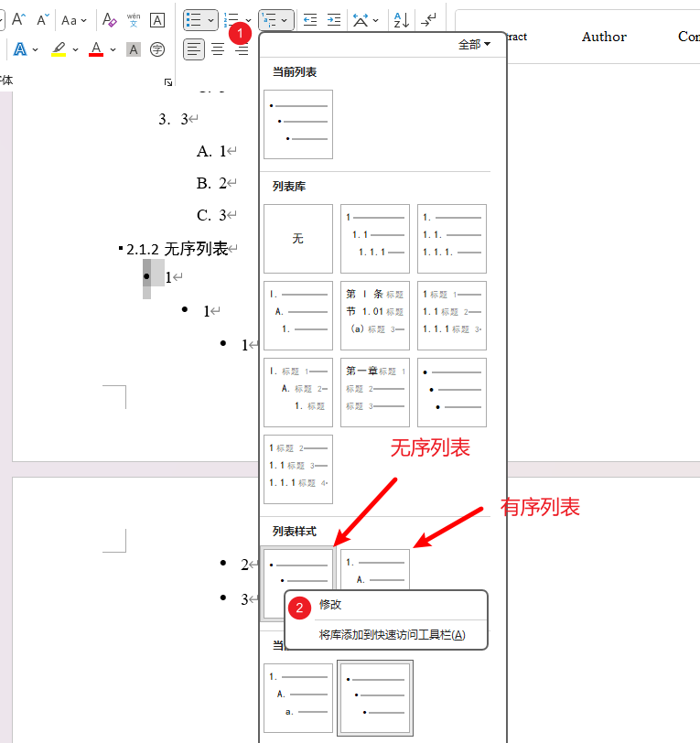Screen dimensions: 700x743
Task: Click the Increase Indent icon
Action: [334, 20]
